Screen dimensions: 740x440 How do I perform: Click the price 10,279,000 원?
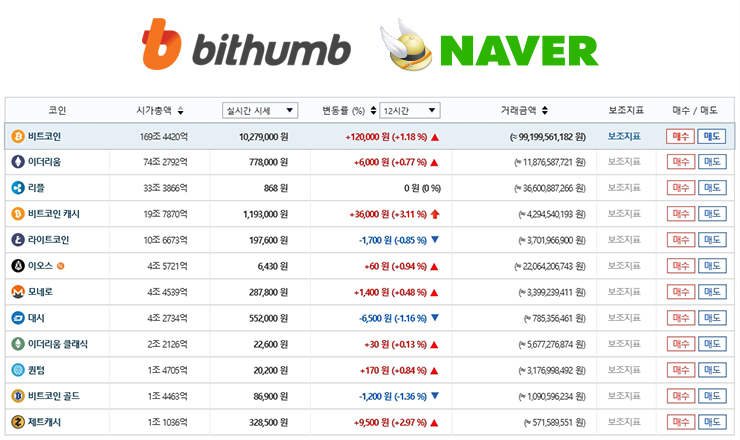tap(263, 137)
